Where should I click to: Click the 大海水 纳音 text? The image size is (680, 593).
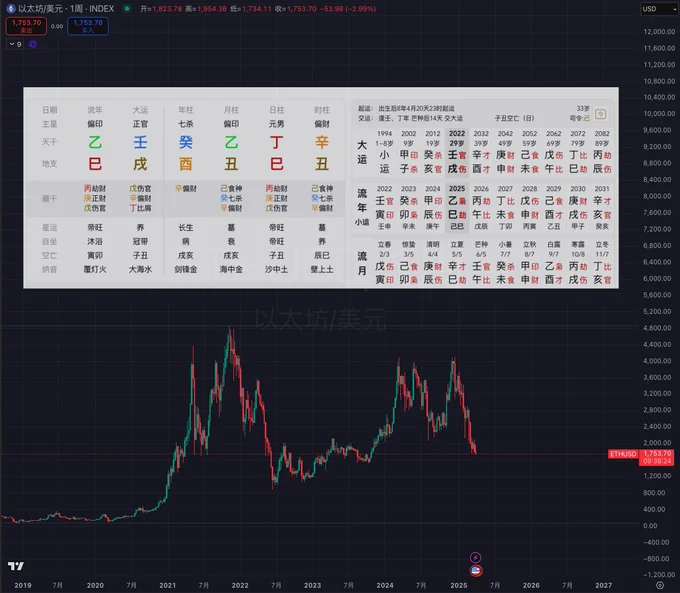[140, 269]
